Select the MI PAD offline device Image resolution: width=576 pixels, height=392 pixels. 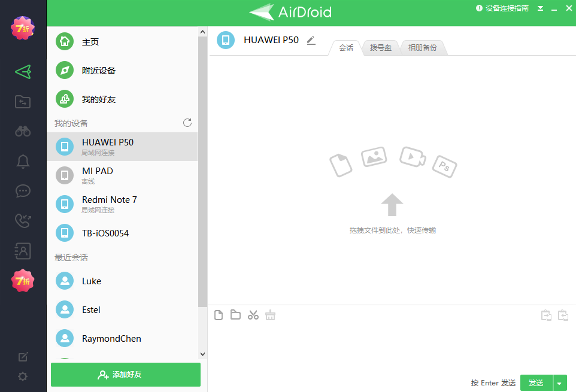122,175
